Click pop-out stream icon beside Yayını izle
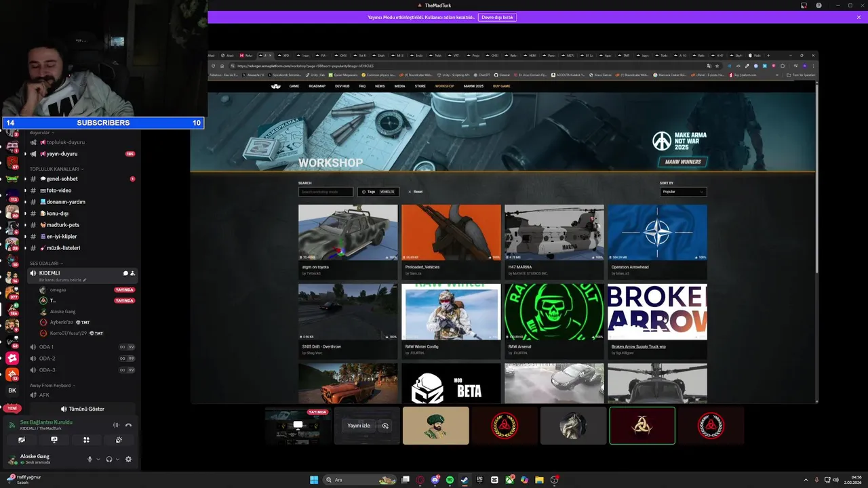This screenshot has width=868, height=488. click(x=385, y=426)
